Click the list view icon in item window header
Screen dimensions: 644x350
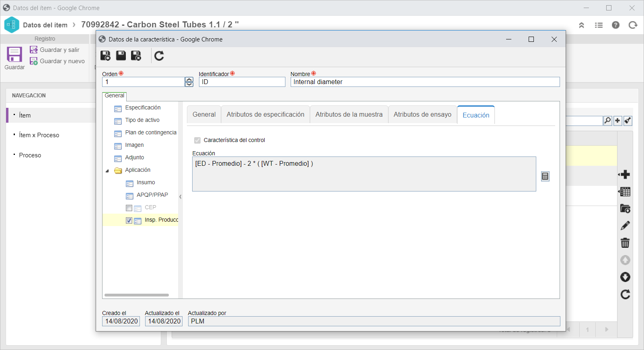point(599,25)
